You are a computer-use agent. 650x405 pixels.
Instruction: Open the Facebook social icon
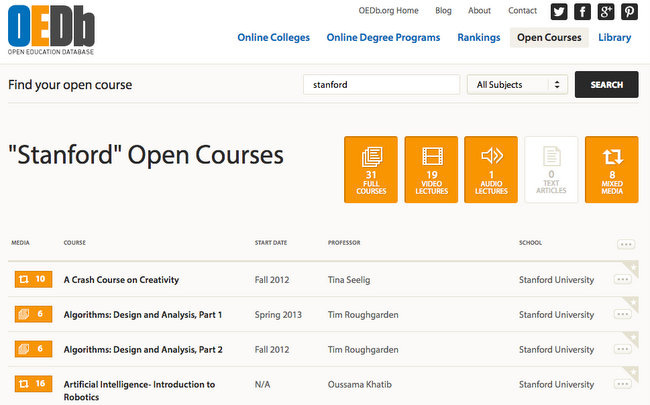tap(582, 12)
